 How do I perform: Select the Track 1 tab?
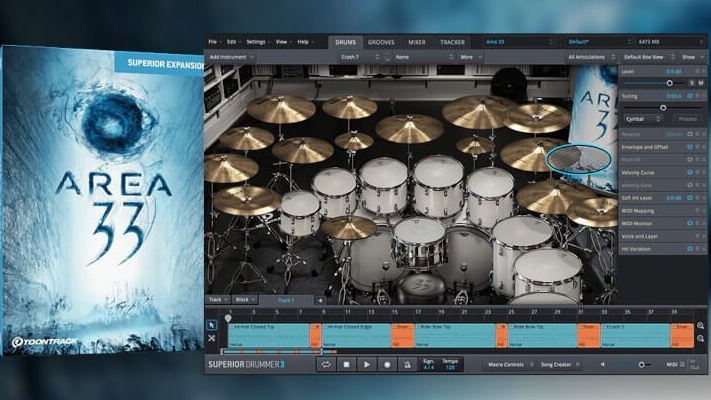point(286,300)
